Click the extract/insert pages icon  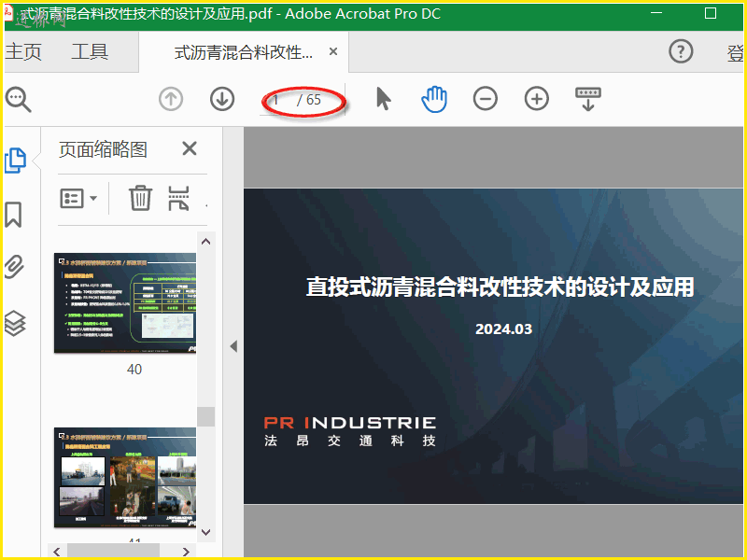178,198
